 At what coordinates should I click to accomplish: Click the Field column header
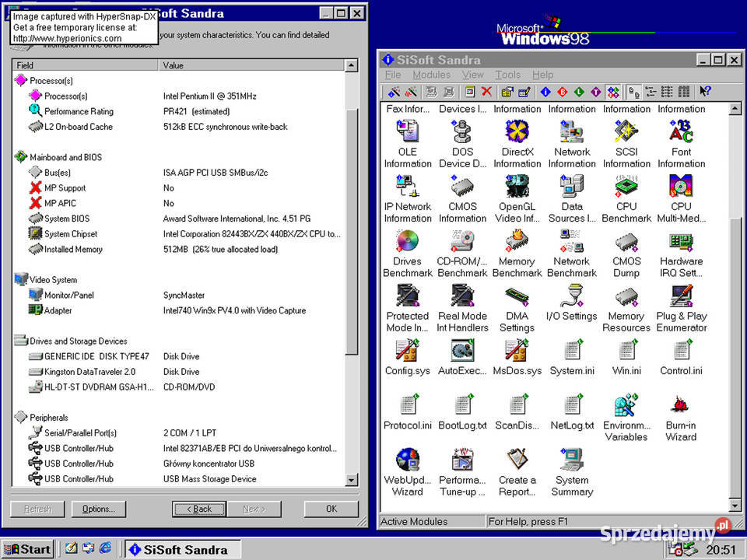coord(86,65)
